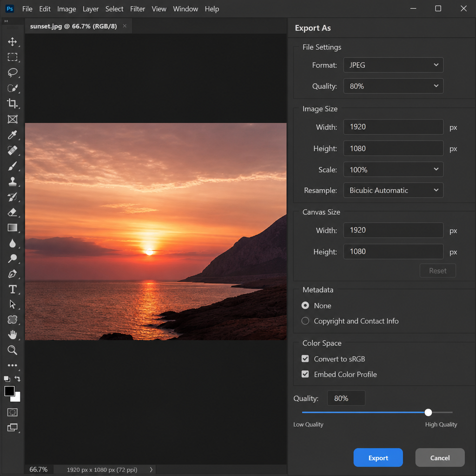Swap foreground and background colors
The height and width of the screenshot is (476, 476).
(18, 378)
